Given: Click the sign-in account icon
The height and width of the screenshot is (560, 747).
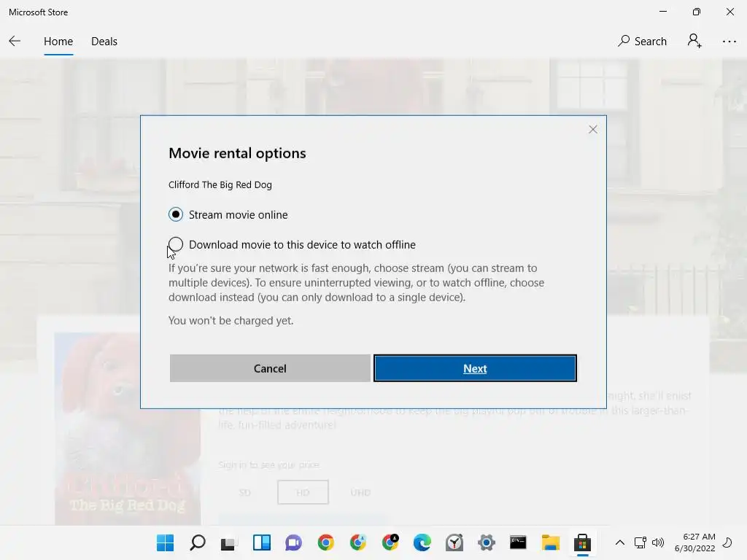Looking at the screenshot, I should [x=694, y=41].
